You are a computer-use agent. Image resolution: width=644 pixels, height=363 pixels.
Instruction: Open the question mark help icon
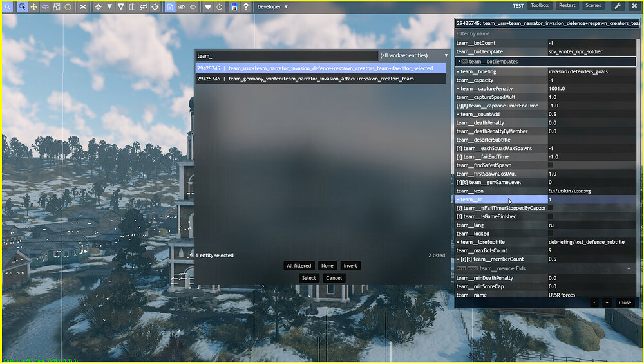tap(246, 6)
